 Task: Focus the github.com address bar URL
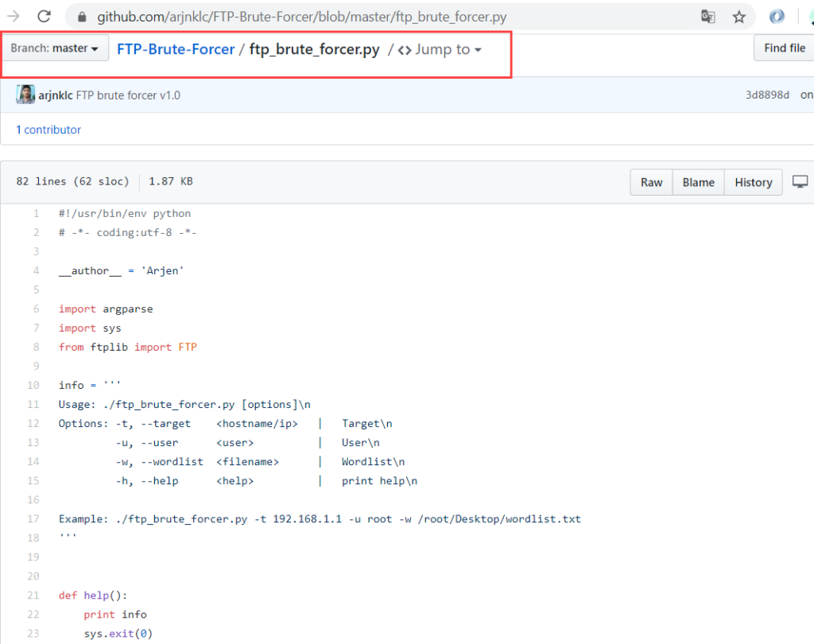301,17
